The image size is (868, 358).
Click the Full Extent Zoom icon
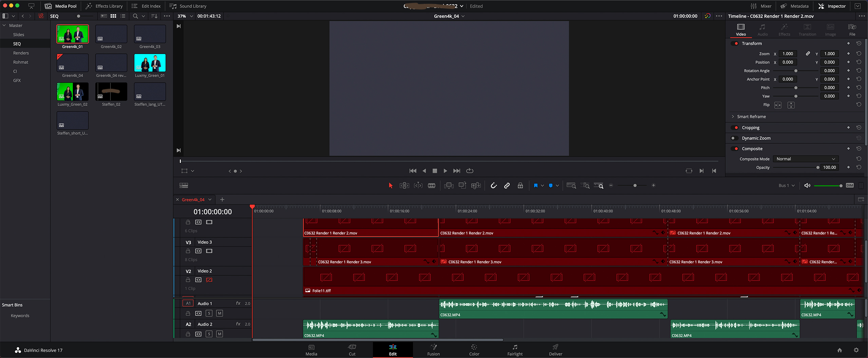(x=571, y=186)
